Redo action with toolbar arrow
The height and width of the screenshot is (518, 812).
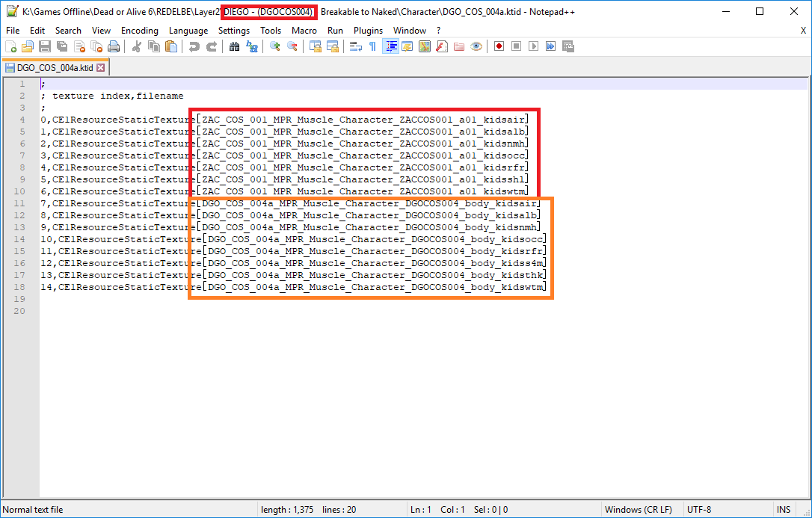click(212, 46)
